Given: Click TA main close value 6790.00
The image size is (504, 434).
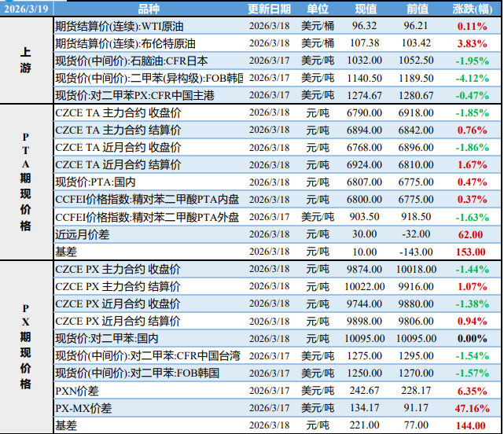Looking at the screenshot, I should coord(364,113).
